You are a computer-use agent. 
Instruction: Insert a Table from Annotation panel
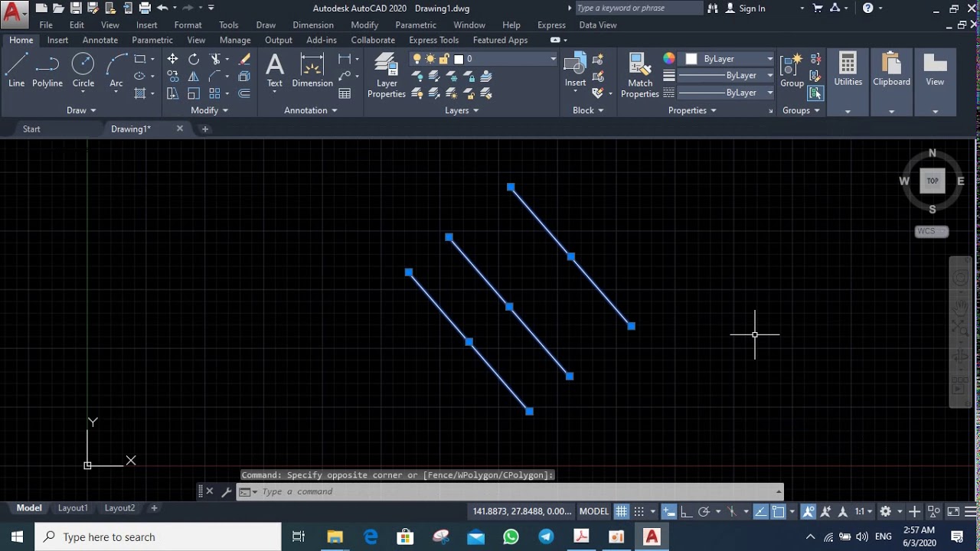345,93
